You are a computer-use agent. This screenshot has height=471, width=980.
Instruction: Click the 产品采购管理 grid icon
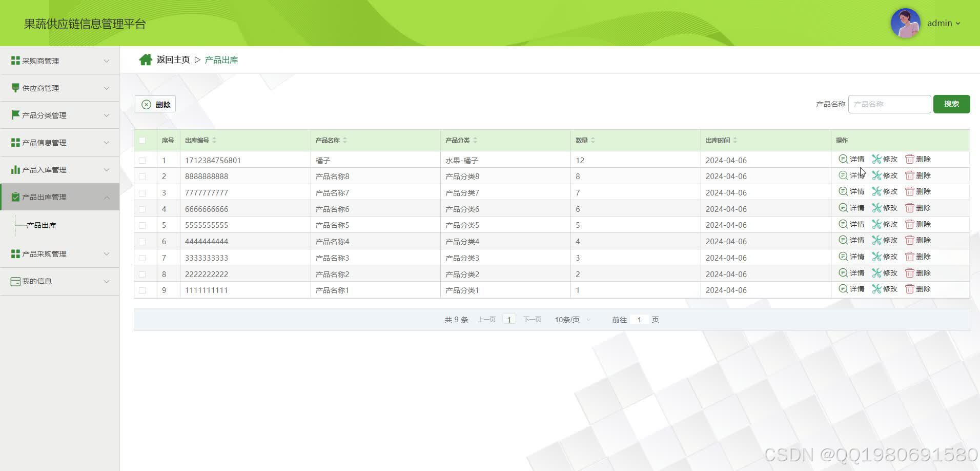pos(15,253)
